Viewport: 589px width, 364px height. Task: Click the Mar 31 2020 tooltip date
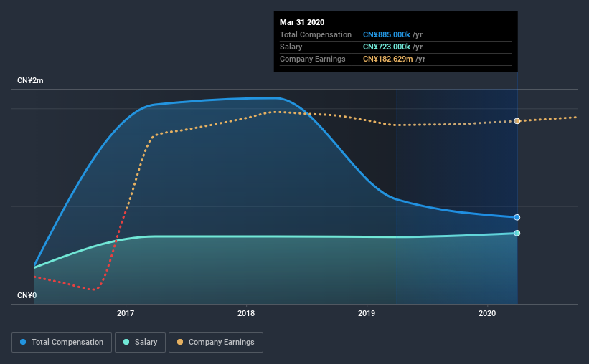(302, 22)
